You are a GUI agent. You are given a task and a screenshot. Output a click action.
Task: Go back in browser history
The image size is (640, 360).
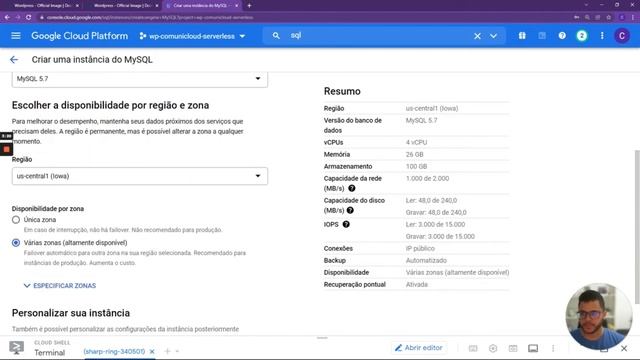7,18
